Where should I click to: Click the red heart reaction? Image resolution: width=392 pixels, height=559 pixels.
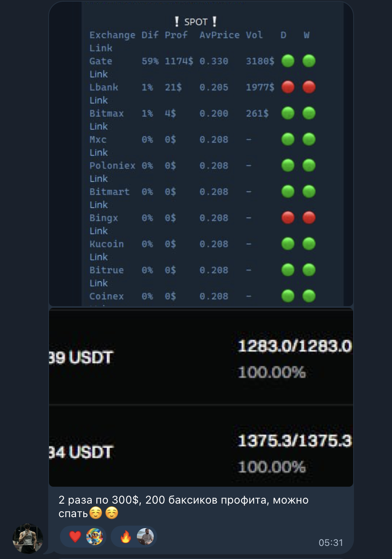pyautogui.click(x=75, y=537)
